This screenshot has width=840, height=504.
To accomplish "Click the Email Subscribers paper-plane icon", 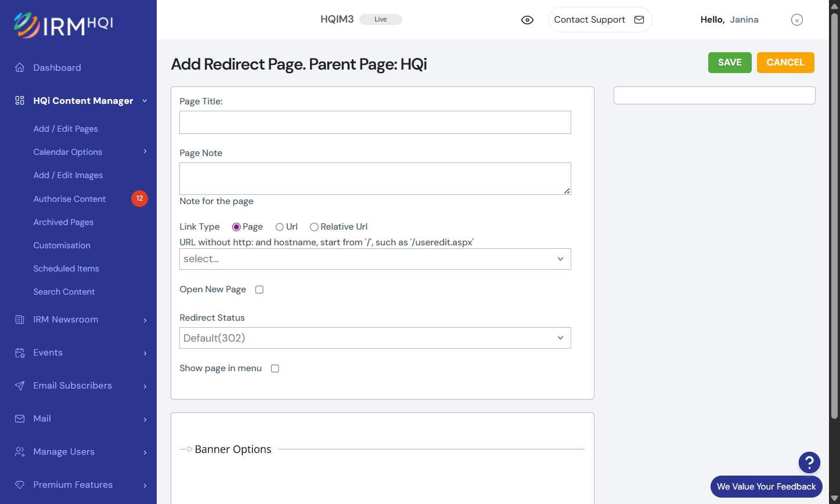I will point(20,386).
